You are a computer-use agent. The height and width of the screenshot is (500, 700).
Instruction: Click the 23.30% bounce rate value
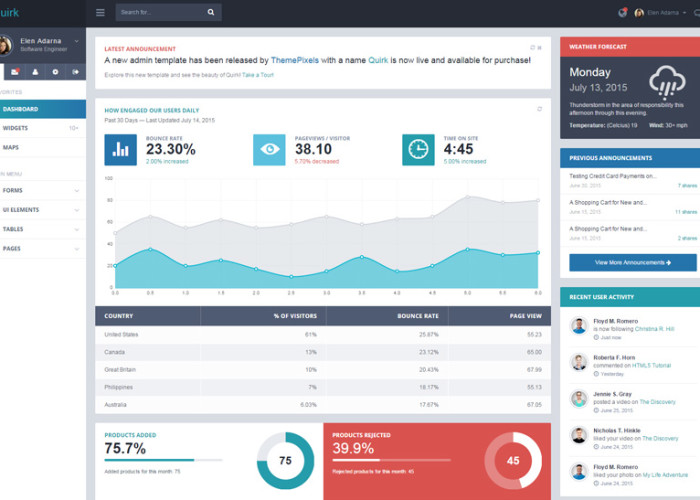tap(171, 149)
